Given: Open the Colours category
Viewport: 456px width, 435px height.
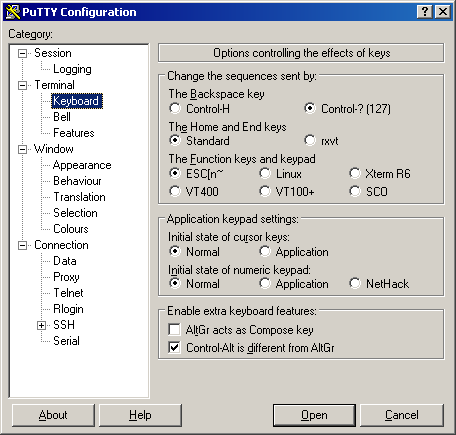Looking at the screenshot, I should point(71,229).
